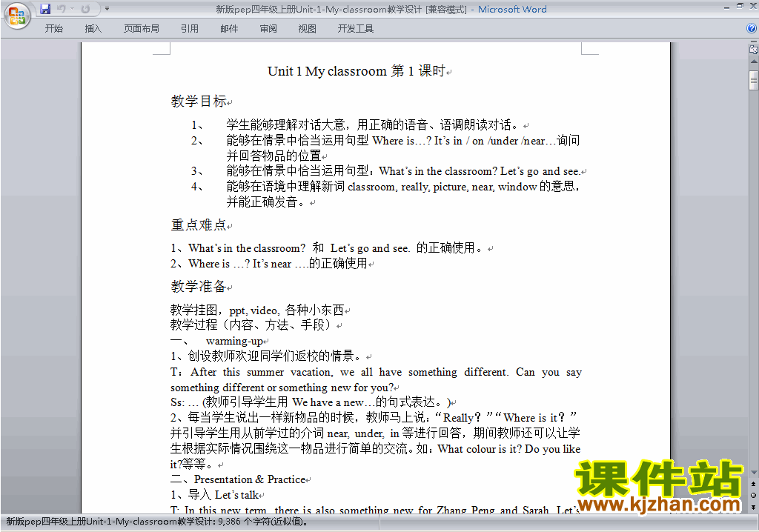
Task: Click the scrollbar up arrow
Action: [754, 61]
